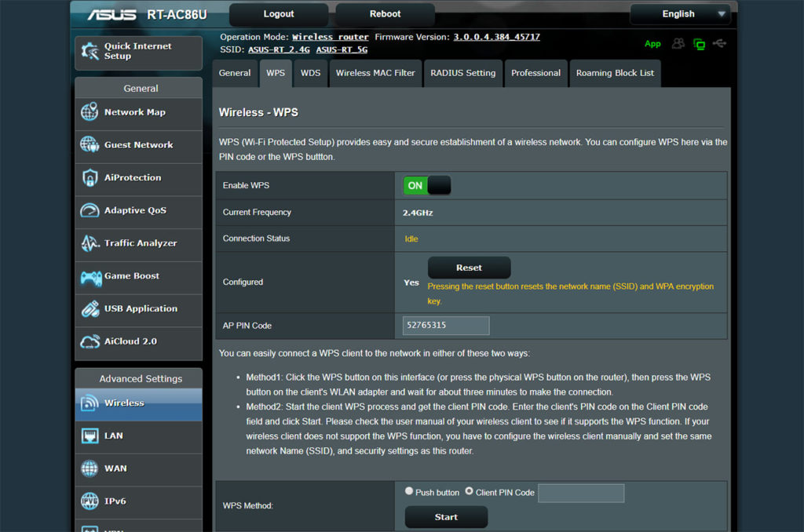Click the Logout button

coord(278,13)
